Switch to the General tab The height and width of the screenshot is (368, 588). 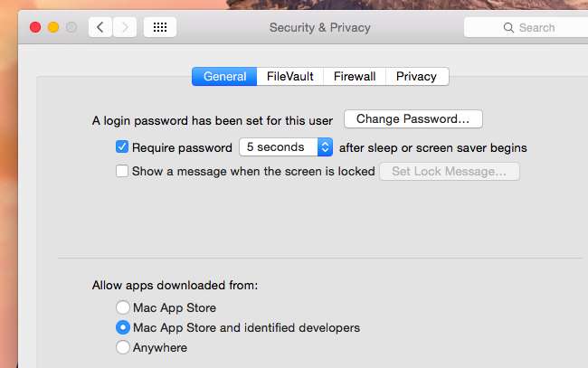click(224, 77)
